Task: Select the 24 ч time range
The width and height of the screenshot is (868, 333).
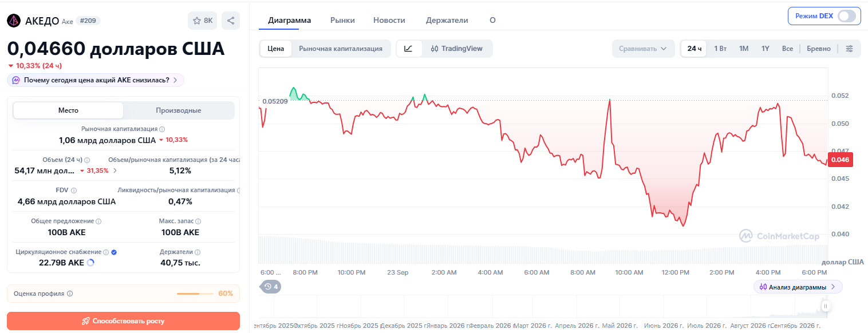Action: (x=695, y=49)
